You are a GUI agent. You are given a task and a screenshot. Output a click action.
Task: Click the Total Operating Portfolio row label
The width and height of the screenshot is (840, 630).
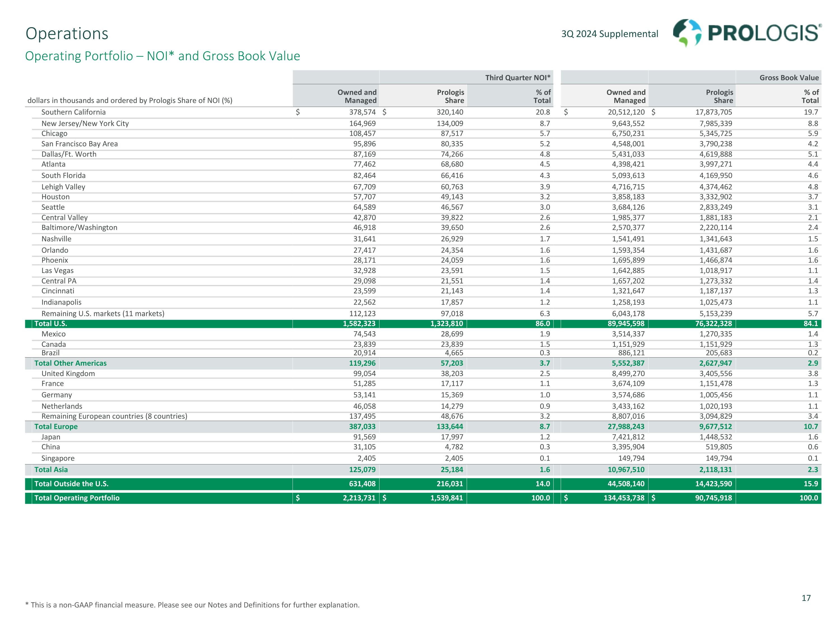click(77, 498)
